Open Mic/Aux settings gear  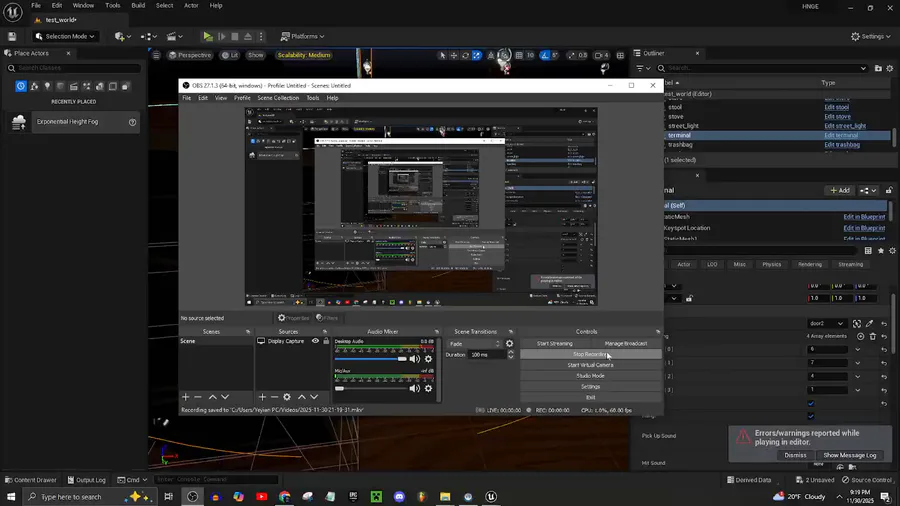(x=428, y=388)
